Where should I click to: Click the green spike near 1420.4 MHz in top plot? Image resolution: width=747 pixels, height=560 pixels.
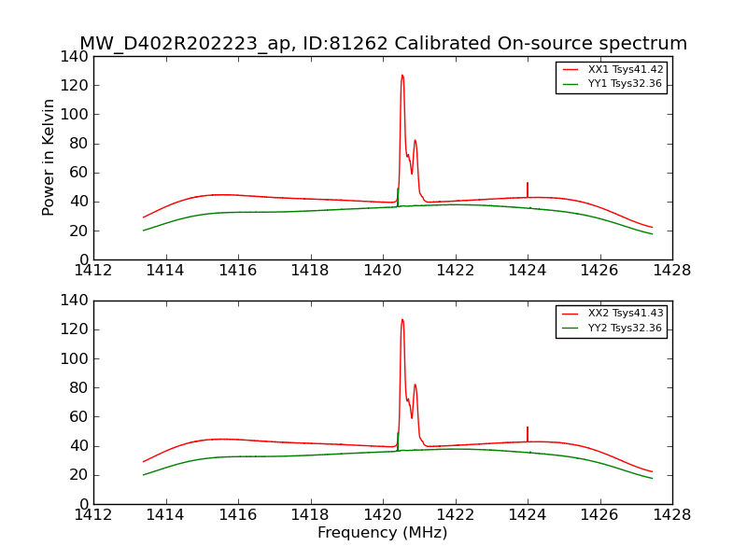(x=398, y=197)
